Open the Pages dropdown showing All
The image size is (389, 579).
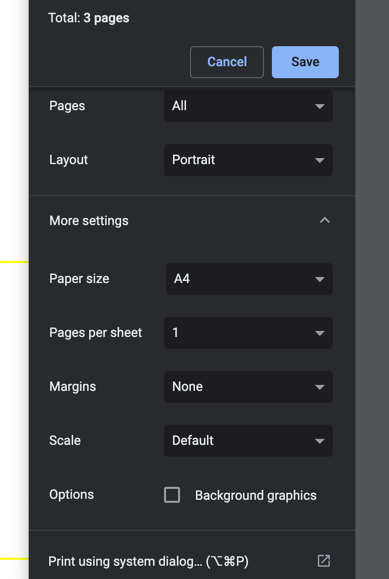248,106
